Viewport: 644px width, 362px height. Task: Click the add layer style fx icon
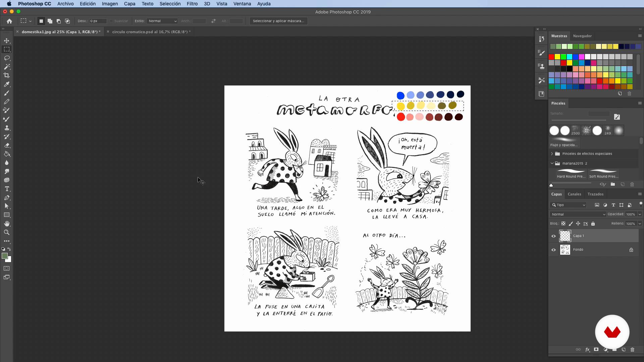point(587,350)
